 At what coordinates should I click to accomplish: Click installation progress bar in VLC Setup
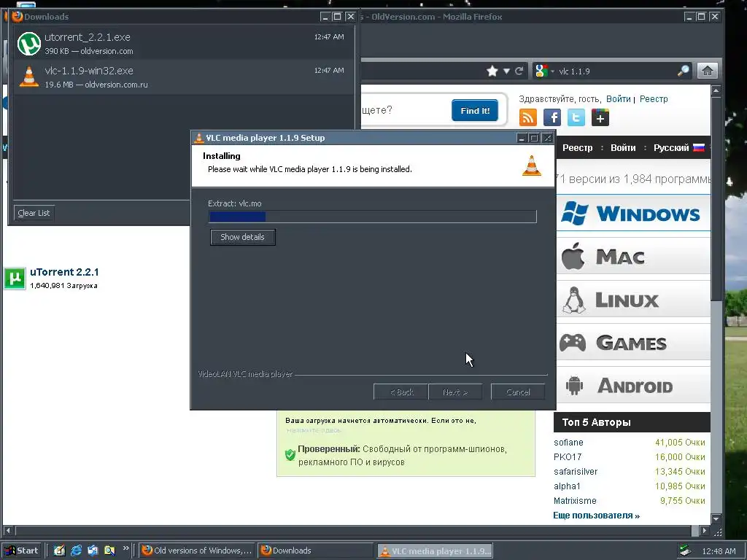(373, 217)
